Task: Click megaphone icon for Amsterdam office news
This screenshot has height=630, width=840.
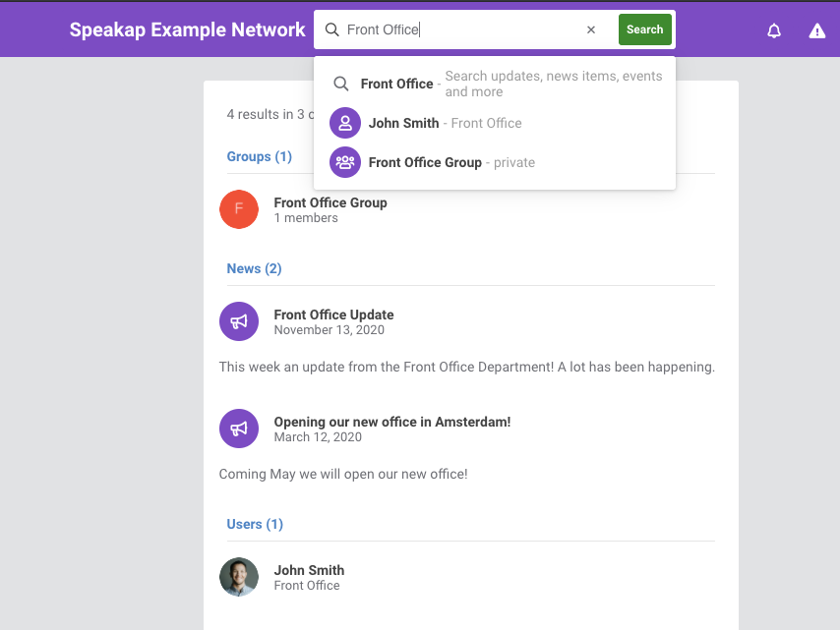Action: point(239,429)
